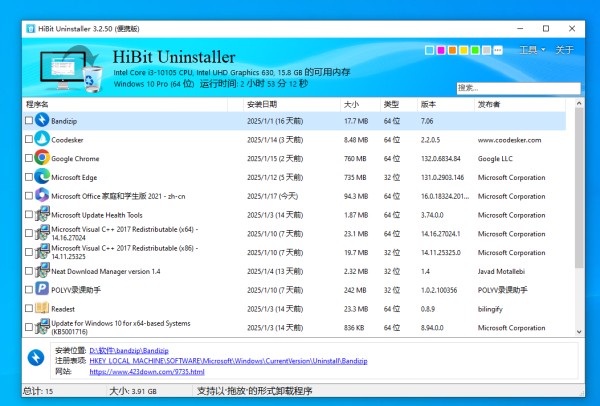The image size is (600, 406).
Task: Click the Coodesker app icon
Action: 42,139
